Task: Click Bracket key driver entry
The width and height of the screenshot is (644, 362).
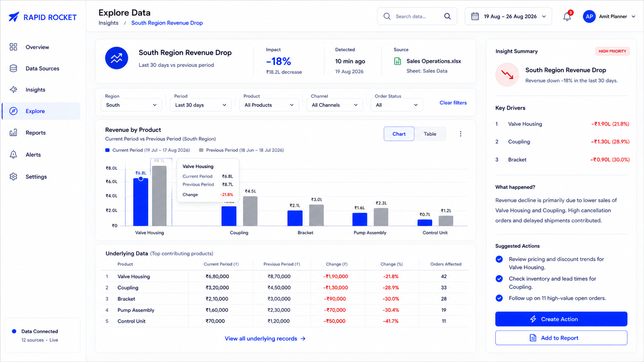Action: click(x=562, y=160)
